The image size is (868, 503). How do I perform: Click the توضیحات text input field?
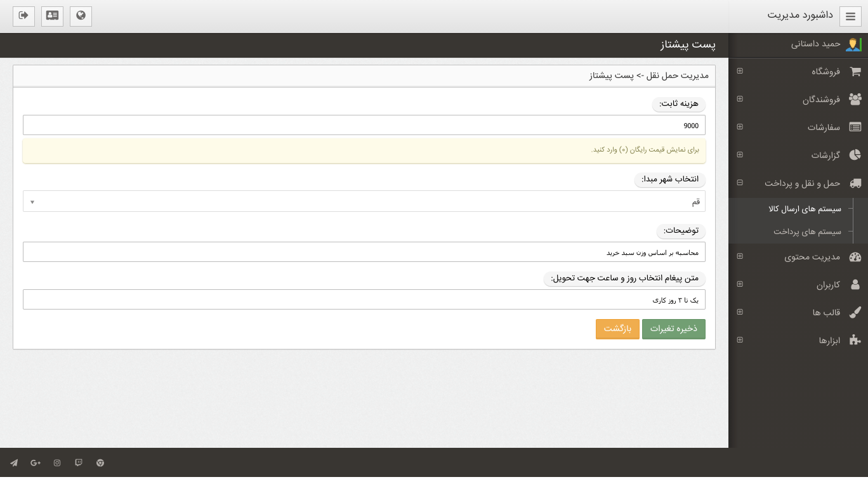point(364,252)
